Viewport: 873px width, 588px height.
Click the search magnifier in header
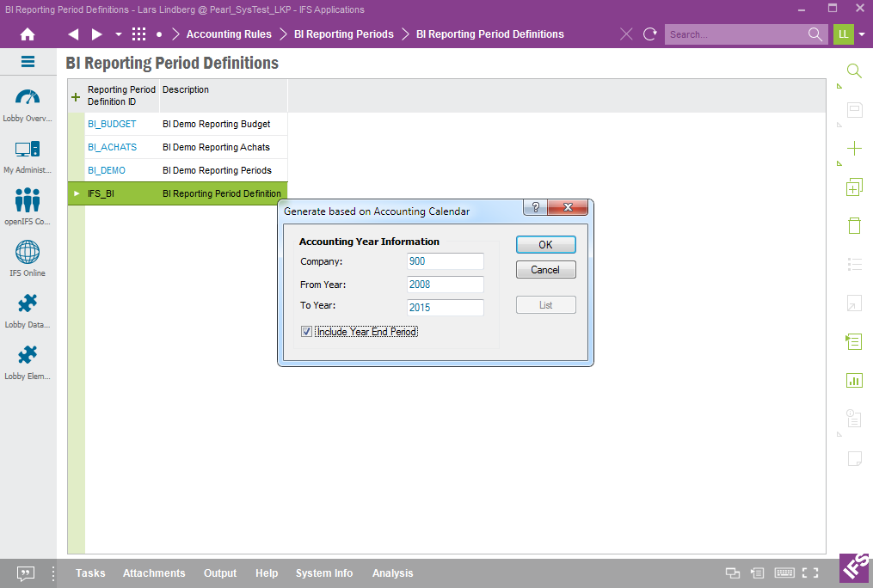(815, 34)
